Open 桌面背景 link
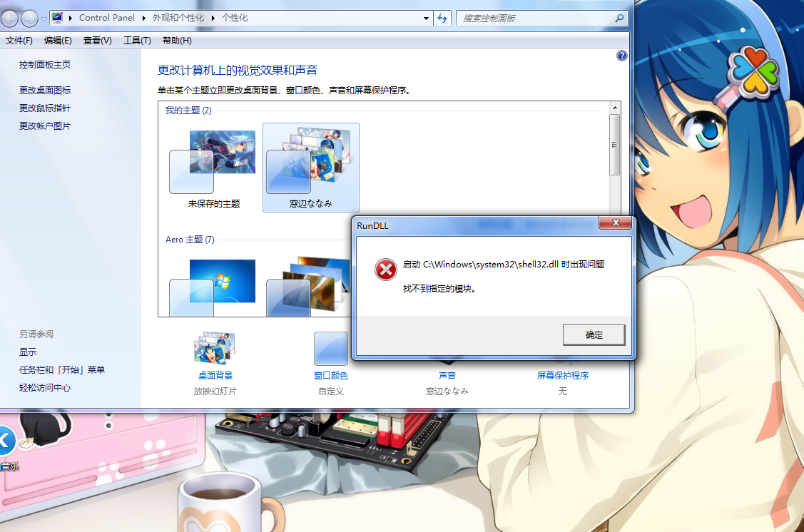Viewport: 804px width, 532px height. point(215,376)
